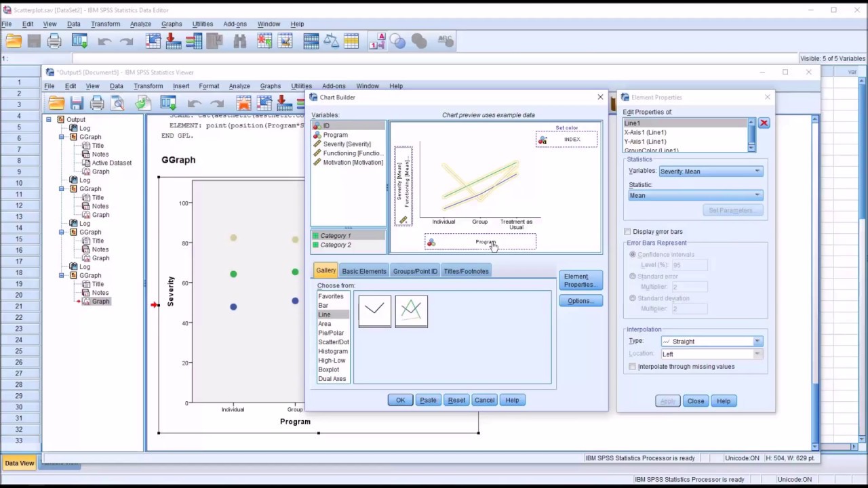Enable Interpolate through missing values checkbox
The width and height of the screenshot is (868, 488).
[x=632, y=367]
